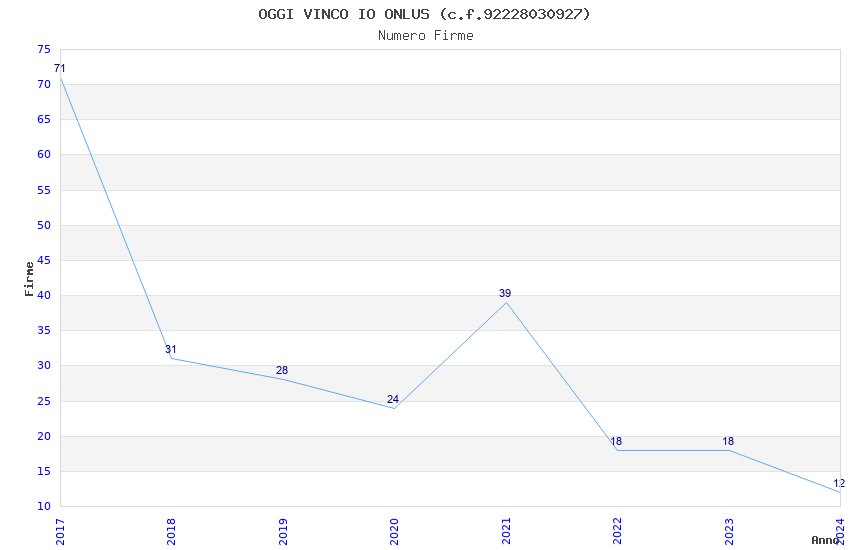The image size is (850, 550).
Task: Click the 2018 x-axis year label
Action: tap(171, 532)
